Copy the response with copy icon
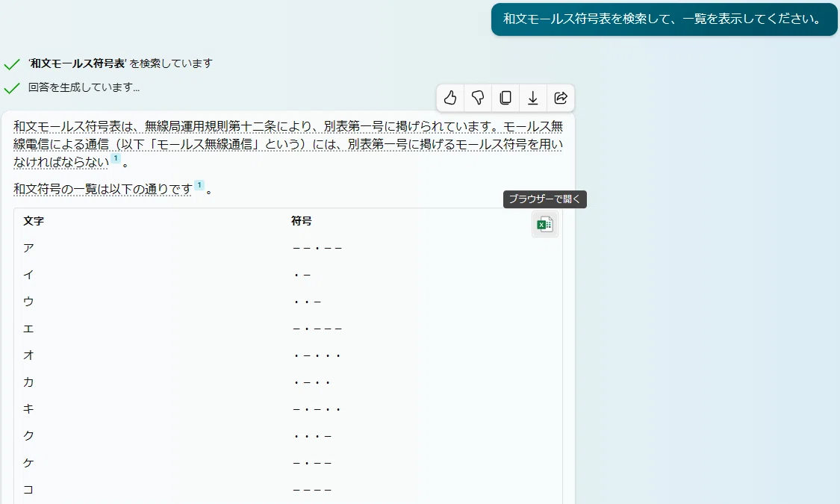This screenshot has width=840, height=504. pyautogui.click(x=505, y=98)
